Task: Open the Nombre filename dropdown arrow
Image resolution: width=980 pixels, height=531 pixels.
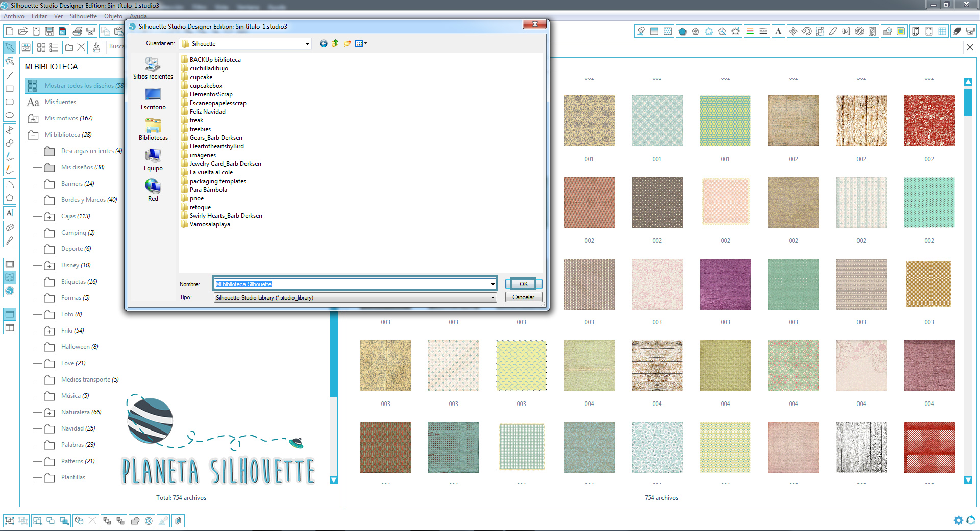Action: point(492,284)
